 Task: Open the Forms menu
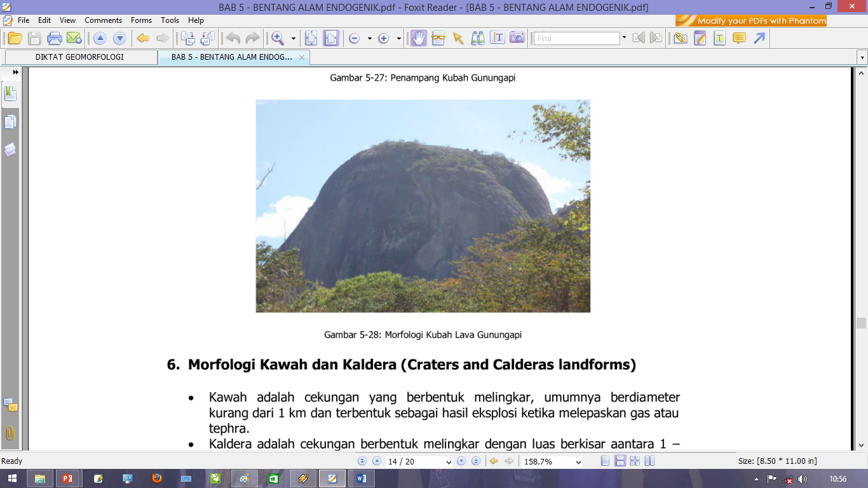[x=141, y=20]
